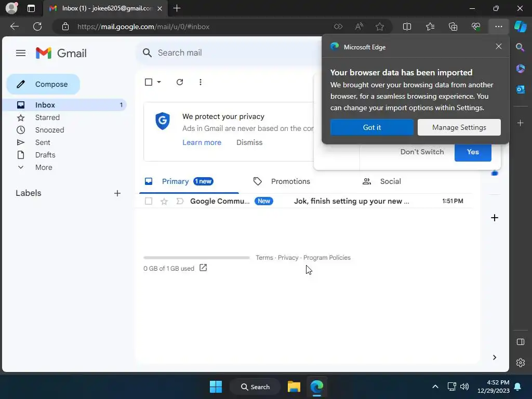This screenshot has width=532, height=399.
Task: Get add-ons plus icon in Gmail side panel
Action: [x=495, y=218]
